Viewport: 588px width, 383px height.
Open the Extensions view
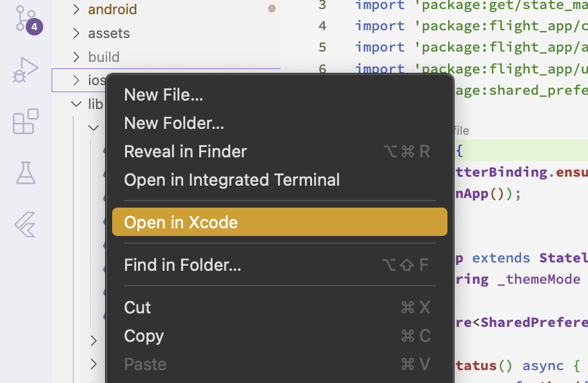pyautogui.click(x=26, y=121)
